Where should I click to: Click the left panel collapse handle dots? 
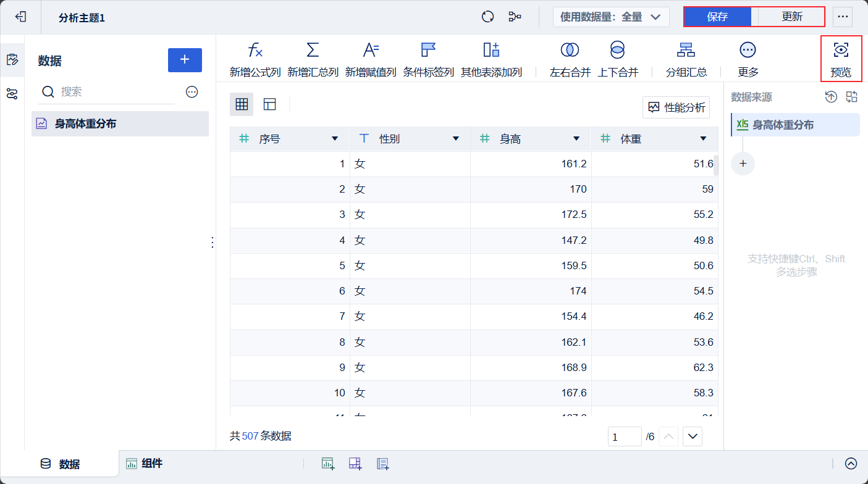click(x=213, y=243)
